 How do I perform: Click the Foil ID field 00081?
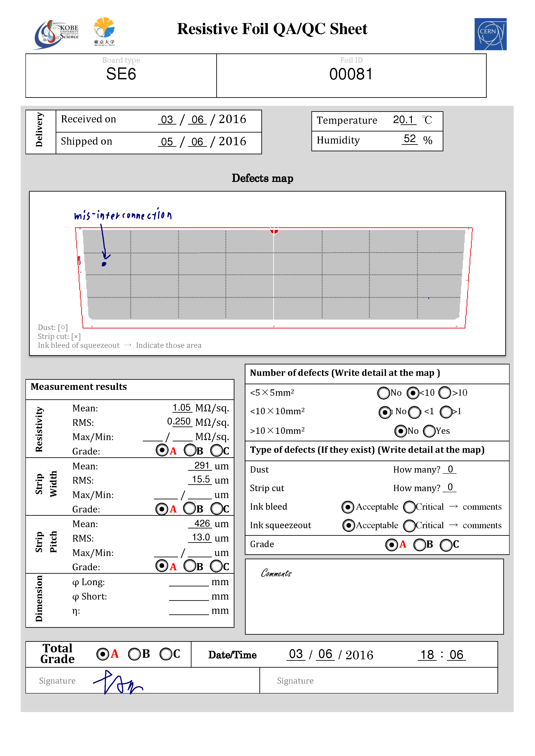click(x=351, y=75)
